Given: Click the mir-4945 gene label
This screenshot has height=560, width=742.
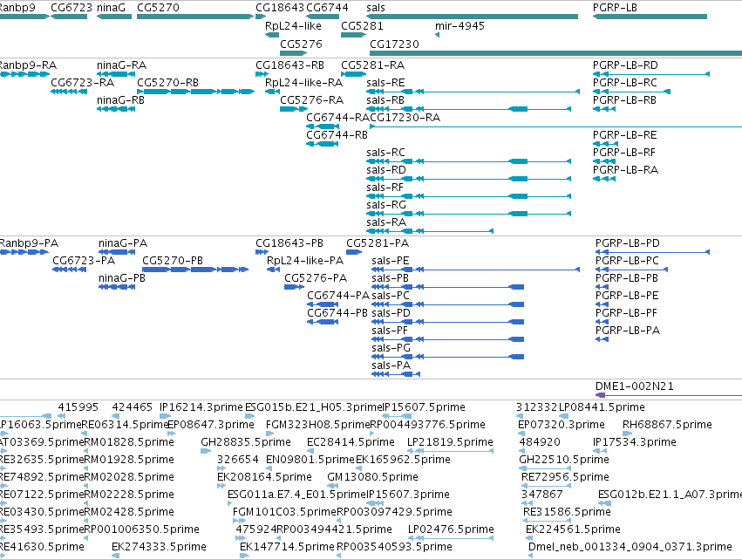Looking at the screenshot, I should [460, 26].
